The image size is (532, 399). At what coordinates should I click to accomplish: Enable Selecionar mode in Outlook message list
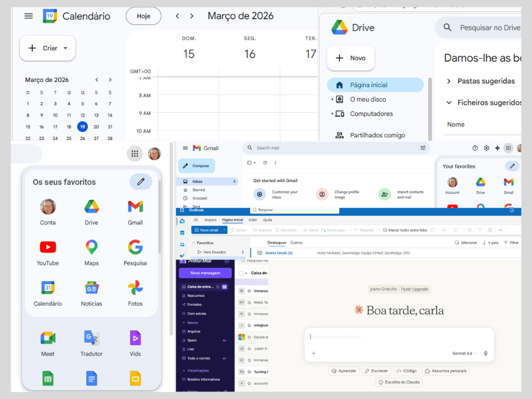(466, 243)
